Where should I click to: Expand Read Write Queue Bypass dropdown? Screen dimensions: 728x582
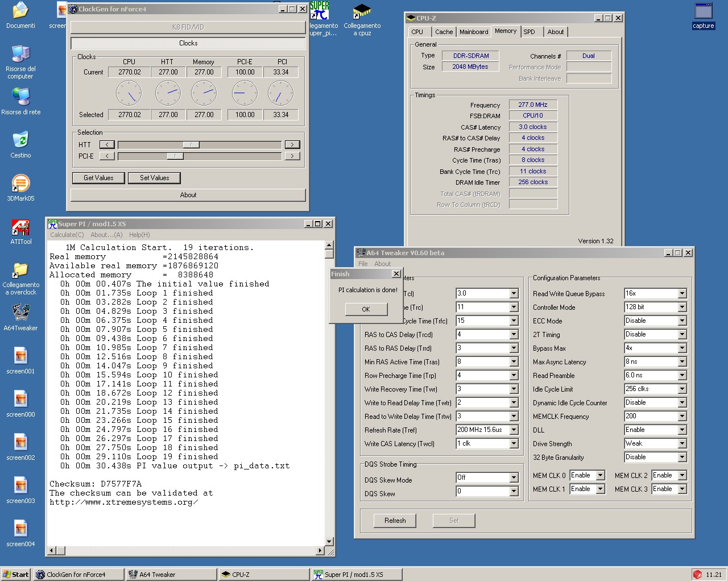pos(682,294)
